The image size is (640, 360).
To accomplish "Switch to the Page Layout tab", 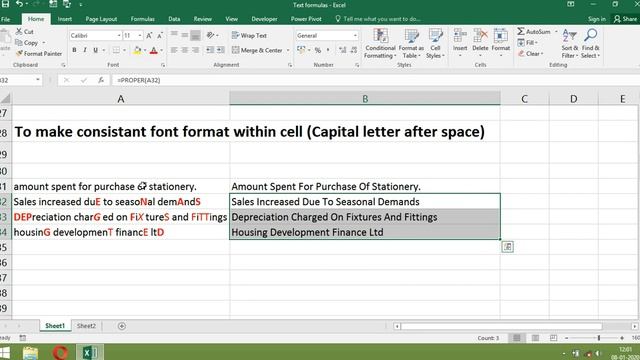I will (101, 19).
